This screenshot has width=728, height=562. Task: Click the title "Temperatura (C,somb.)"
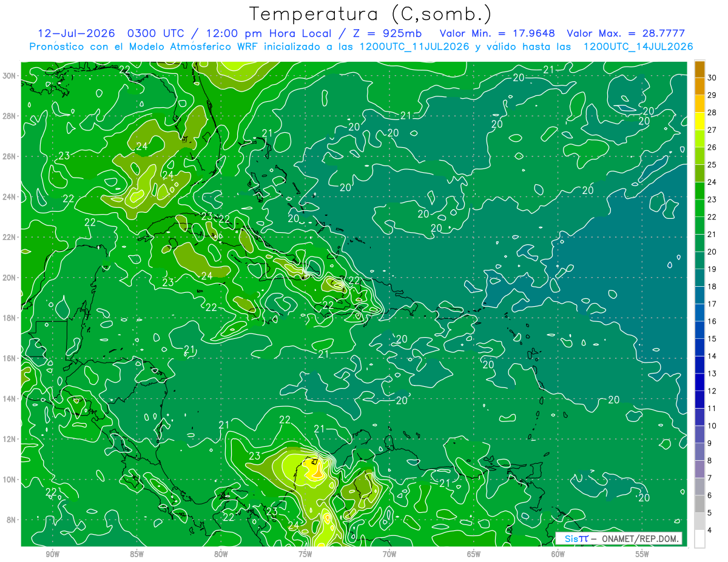point(371,15)
